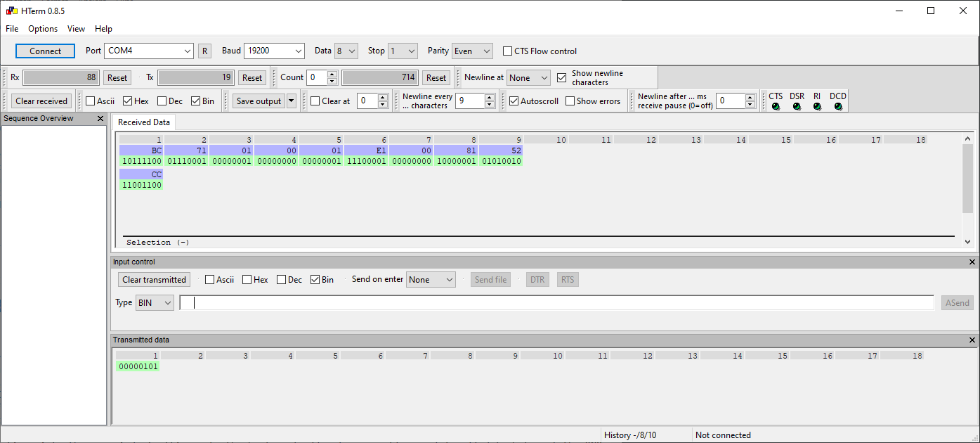980x443 pixels.
Task: Reset the Tx counter
Action: click(252, 78)
